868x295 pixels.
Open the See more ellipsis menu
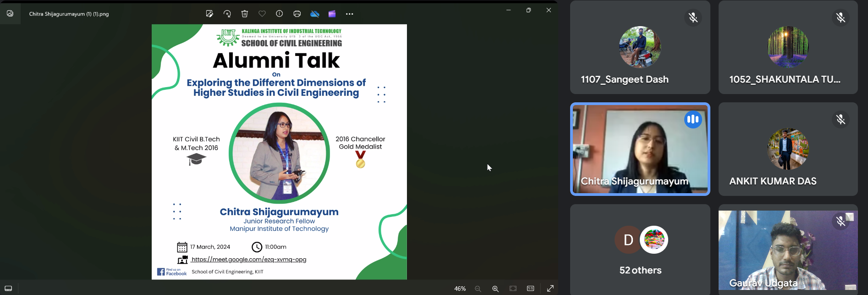(x=350, y=14)
